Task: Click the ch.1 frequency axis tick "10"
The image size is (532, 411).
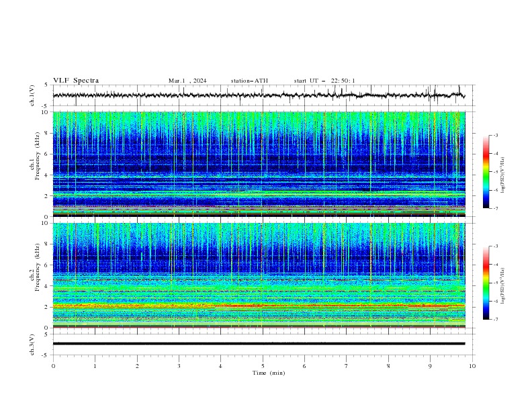Action: (45, 112)
